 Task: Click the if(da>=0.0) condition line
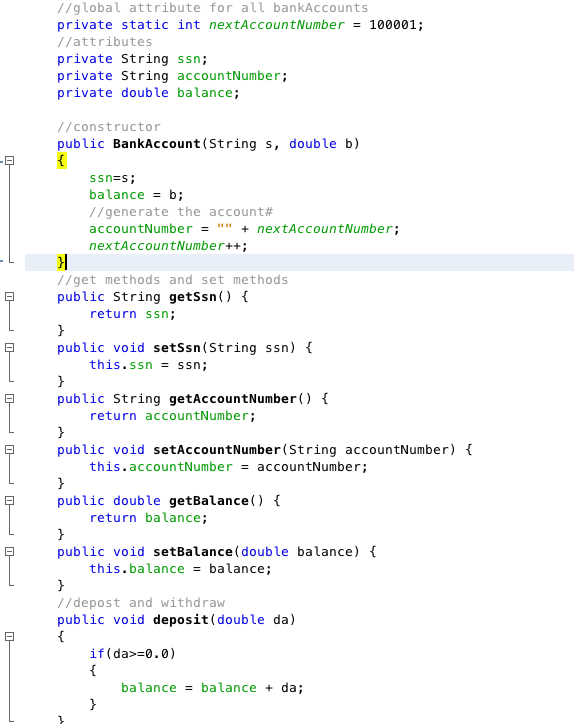coord(133,653)
